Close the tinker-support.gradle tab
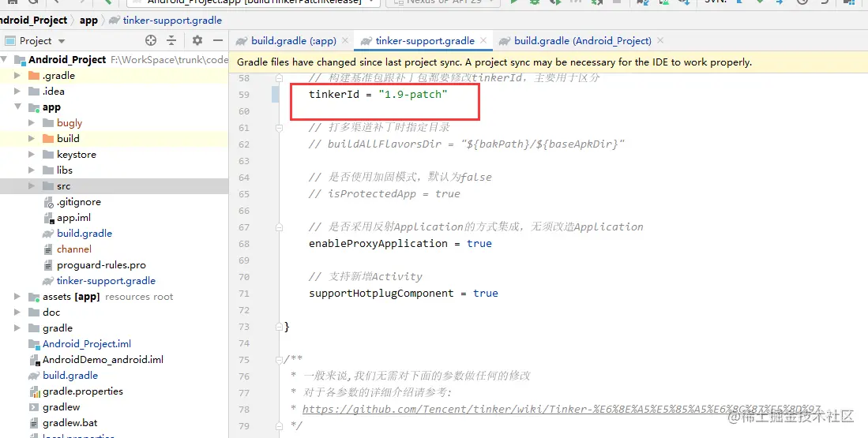The width and height of the screenshot is (868, 438). (483, 40)
